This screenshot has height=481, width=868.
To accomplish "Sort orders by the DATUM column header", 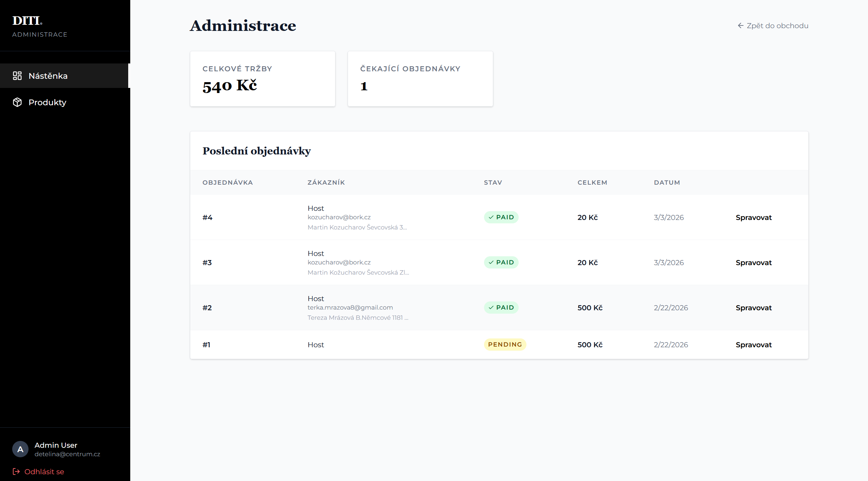I will pyautogui.click(x=667, y=182).
